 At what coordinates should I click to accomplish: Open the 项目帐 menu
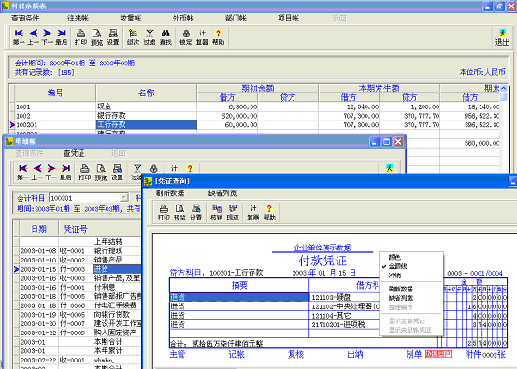coord(289,18)
